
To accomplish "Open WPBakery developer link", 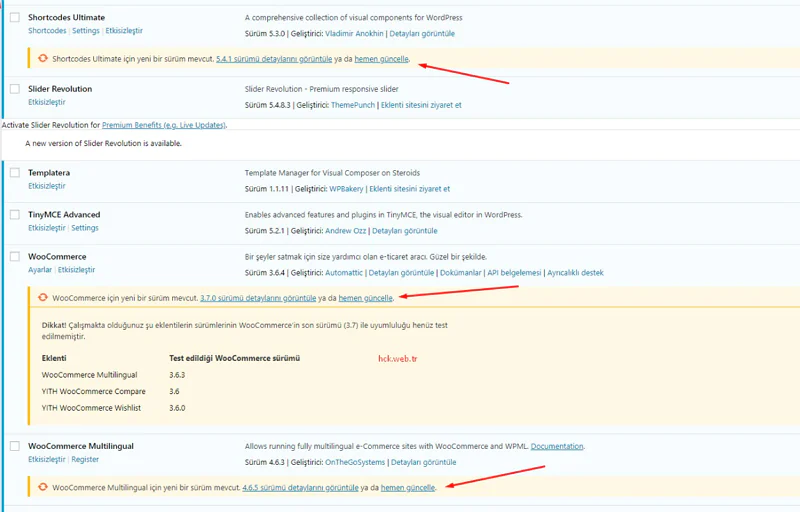I will (346, 189).
